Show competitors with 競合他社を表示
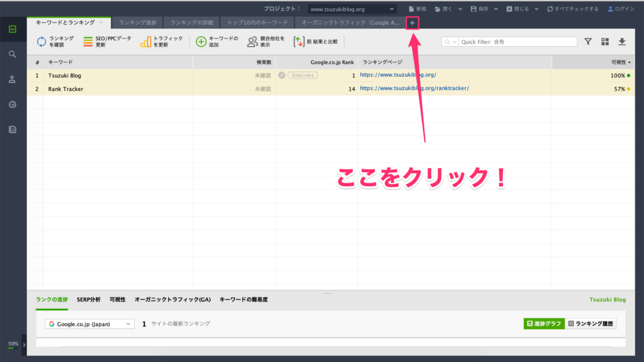Image resolution: width=644 pixels, height=362 pixels. (x=266, y=42)
